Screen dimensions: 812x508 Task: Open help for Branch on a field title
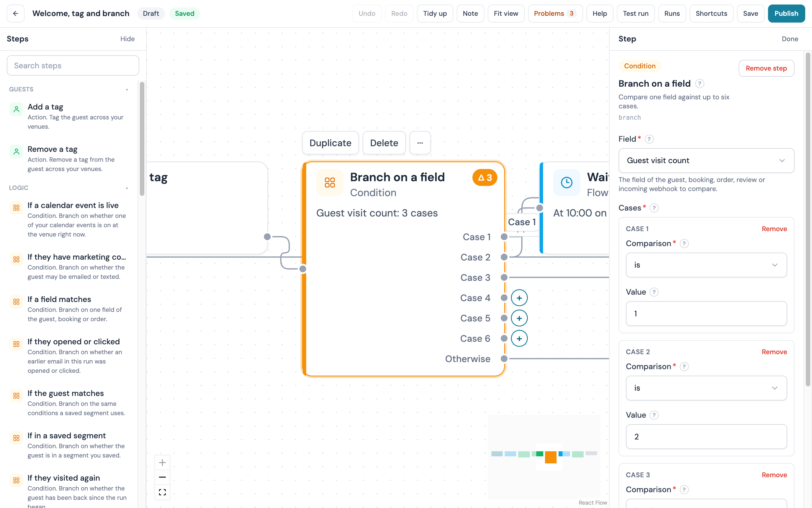pyautogui.click(x=700, y=84)
